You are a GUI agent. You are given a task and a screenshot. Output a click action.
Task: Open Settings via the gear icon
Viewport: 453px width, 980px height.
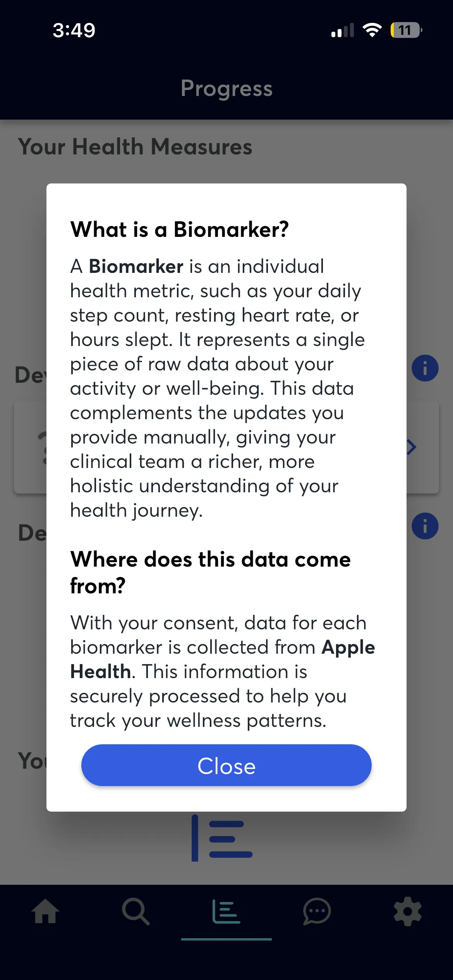pos(407,911)
